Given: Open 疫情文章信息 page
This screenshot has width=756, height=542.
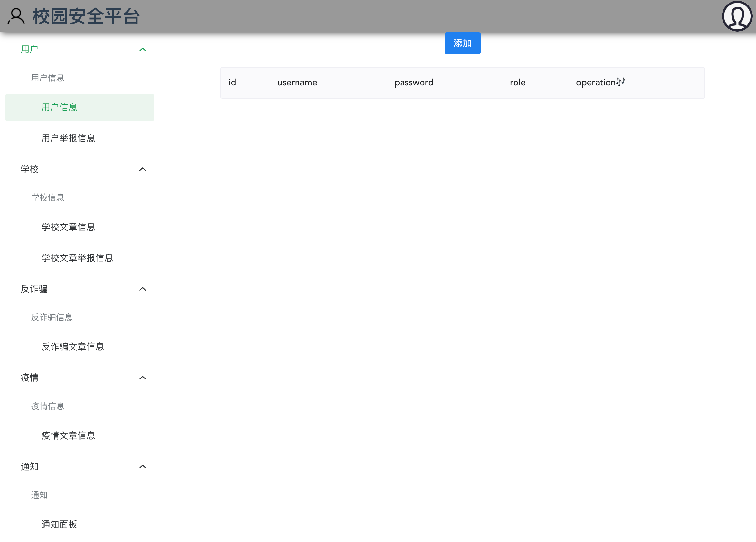Looking at the screenshot, I should click(68, 436).
